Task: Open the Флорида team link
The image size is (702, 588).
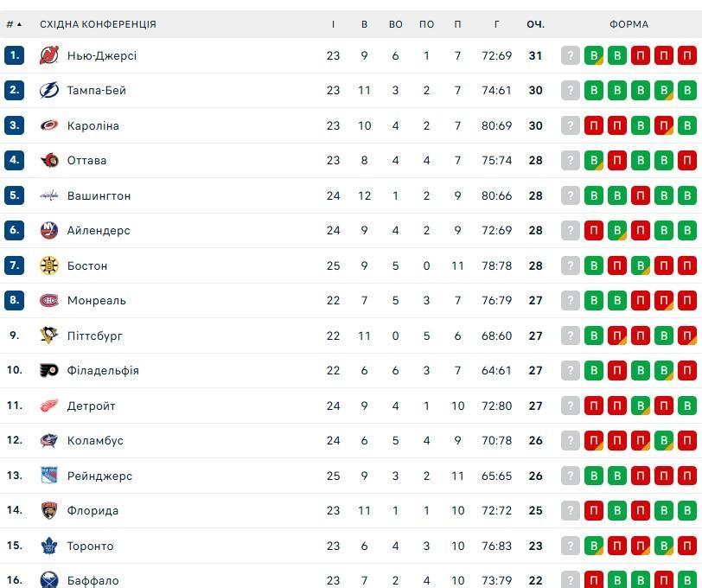Action: pyautogui.click(x=93, y=511)
